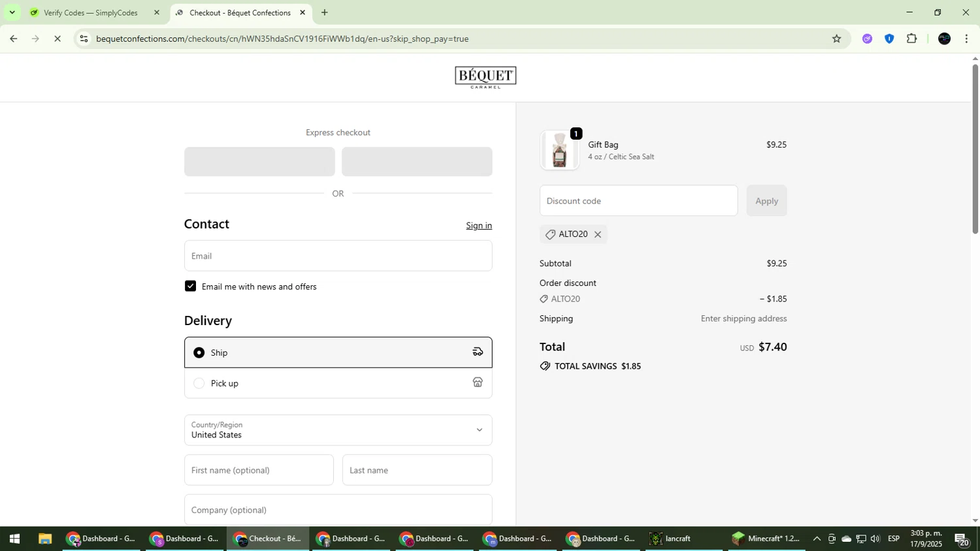Click the Béquet Caramel logo
Image resolution: width=980 pixels, height=551 pixels.
[x=485, y=77]
